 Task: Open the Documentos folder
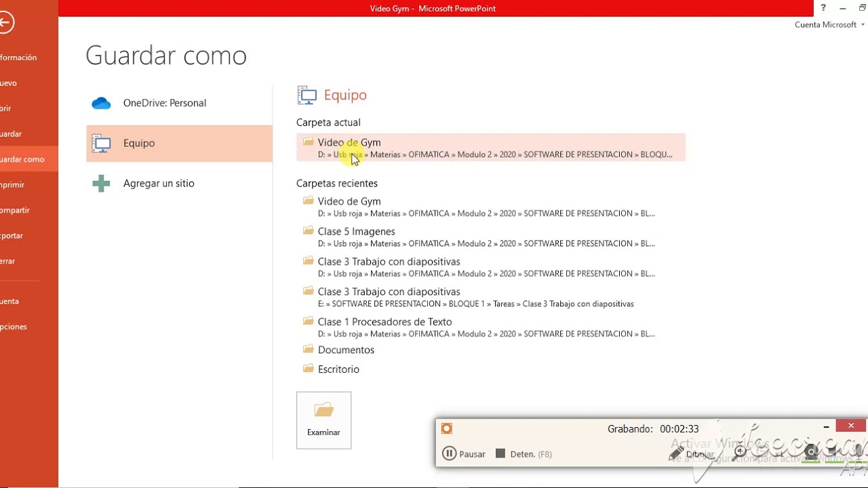coord(490,350)
